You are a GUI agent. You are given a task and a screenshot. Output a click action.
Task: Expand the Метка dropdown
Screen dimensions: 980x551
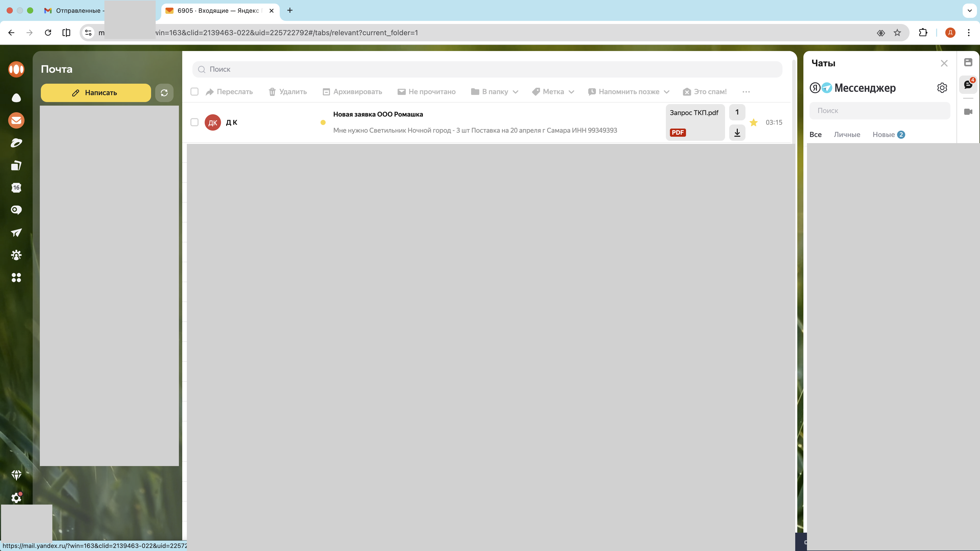[553, 92]
